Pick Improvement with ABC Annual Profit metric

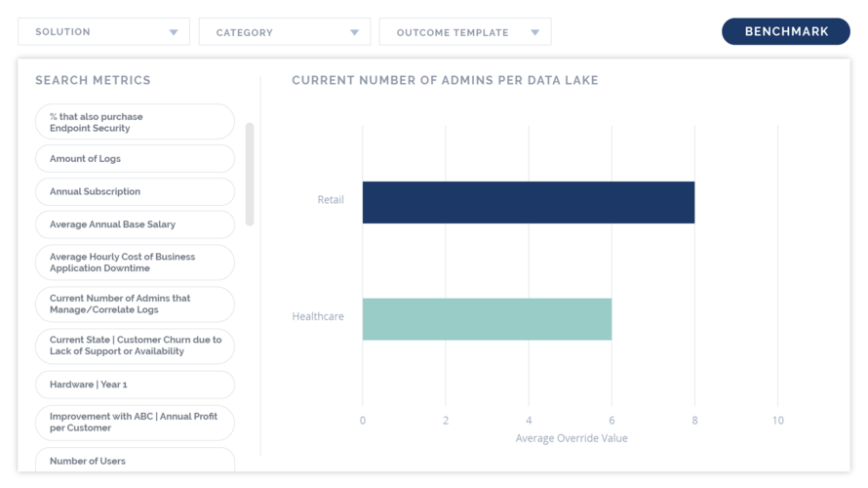point(135,423)
